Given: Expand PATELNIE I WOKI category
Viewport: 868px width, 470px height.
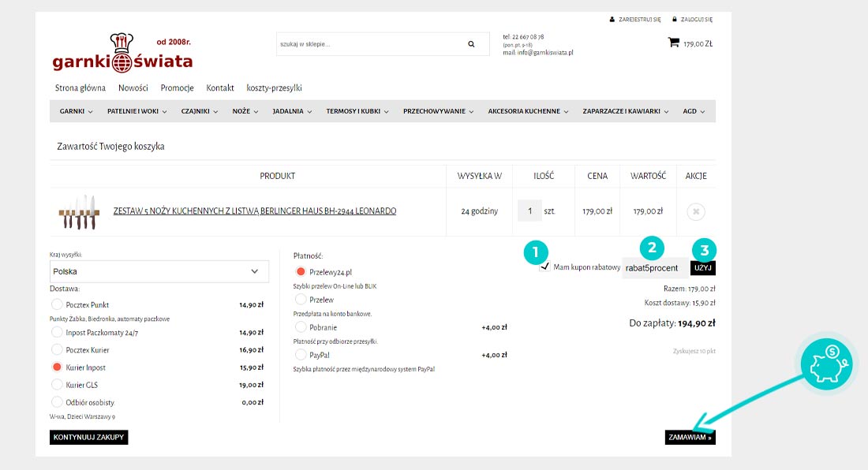Looking at the screenshot, I should (137, 111).
